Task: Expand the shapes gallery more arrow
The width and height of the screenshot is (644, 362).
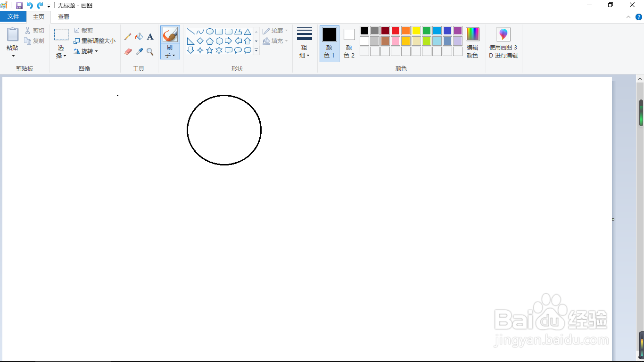Action: pyautogui.click(x=256, y=50)
